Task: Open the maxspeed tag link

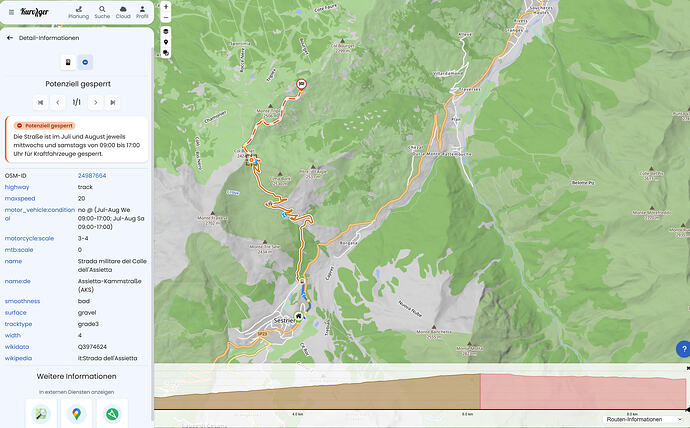Action: tap(20, 198)
